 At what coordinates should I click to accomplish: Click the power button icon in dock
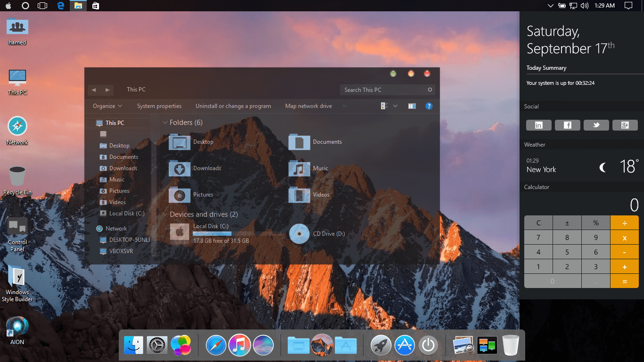[428, 345]
